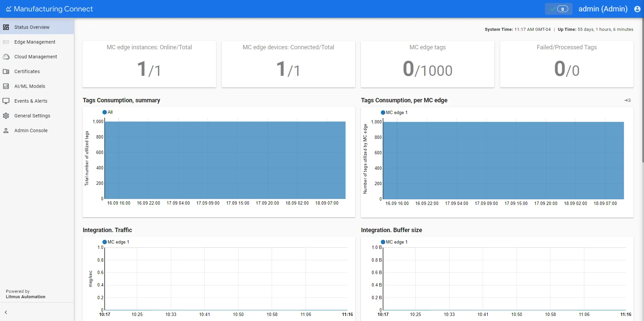Click the Manufacturing Connect logo icon

pyautogui.click(x=8, y=9)
